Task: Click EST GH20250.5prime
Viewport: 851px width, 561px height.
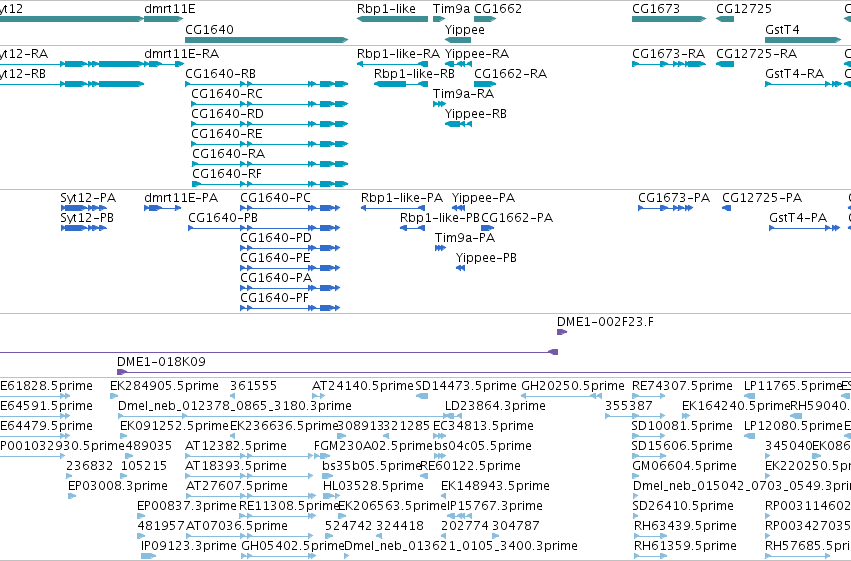Action: coord(573,387)
